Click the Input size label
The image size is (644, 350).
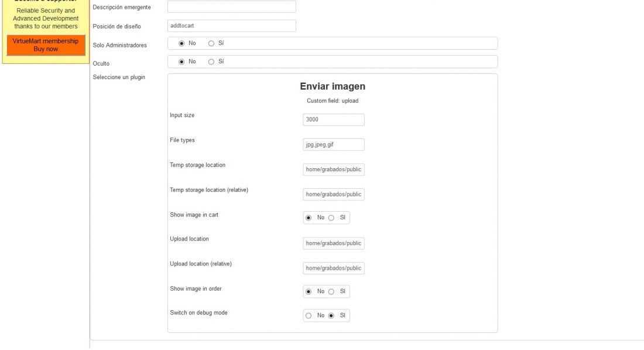tap(182, 115)
